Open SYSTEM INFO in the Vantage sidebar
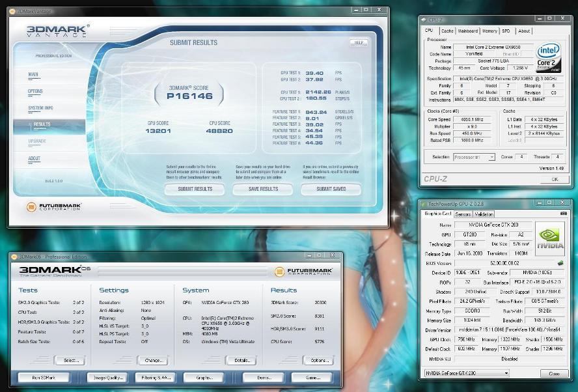The image size is (578, 392). pyautogui.click(x=40, y=107)
